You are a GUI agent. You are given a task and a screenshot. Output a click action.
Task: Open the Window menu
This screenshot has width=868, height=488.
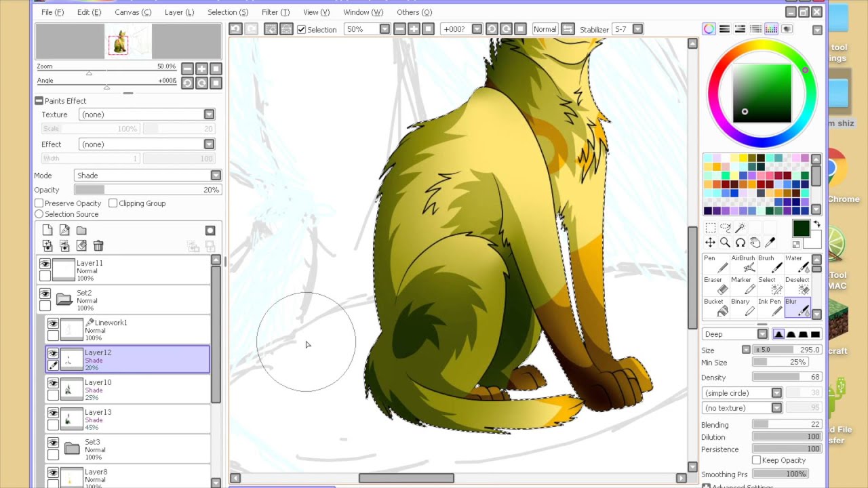(x=363, y=12)
